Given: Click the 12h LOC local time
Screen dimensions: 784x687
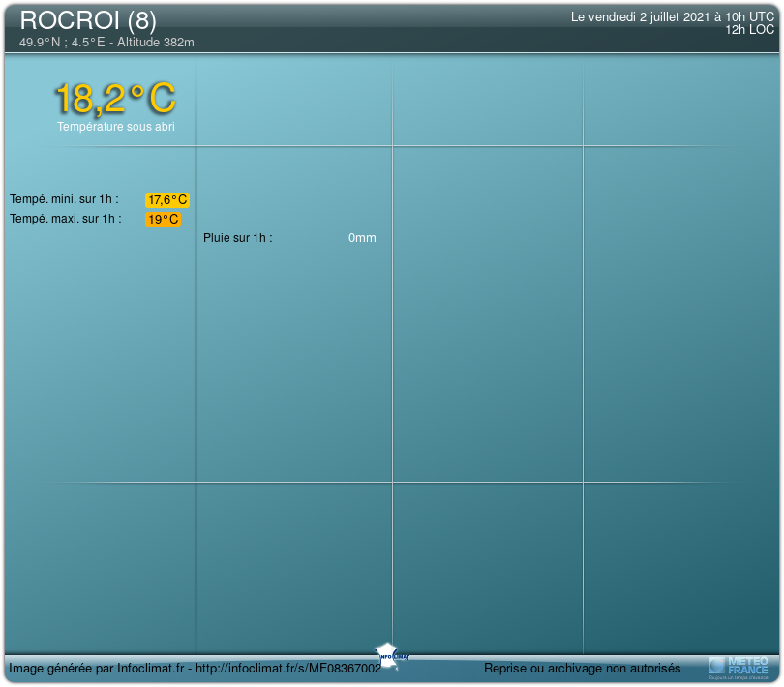Looking at the screenshot, I should click(x=749, y=30).
